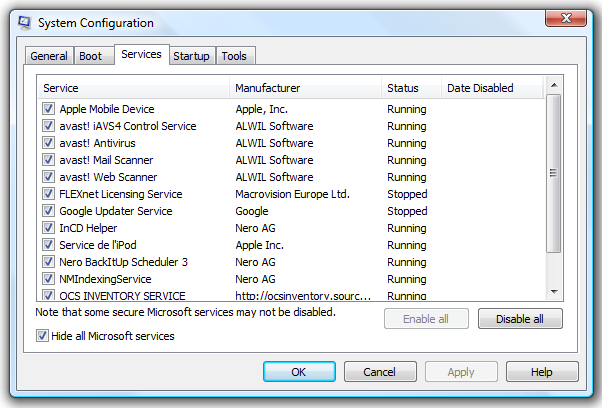Select avast! Mail Scanner name text
Viewport: 602px width, 408px height.
106,160
